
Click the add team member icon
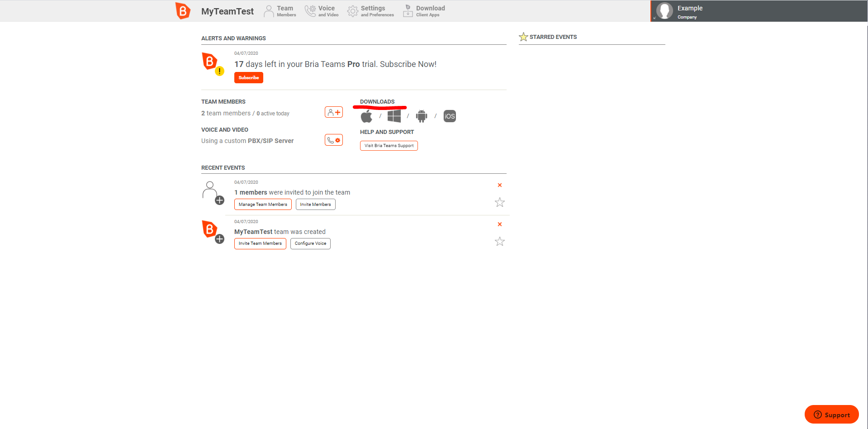coord(334,112)
